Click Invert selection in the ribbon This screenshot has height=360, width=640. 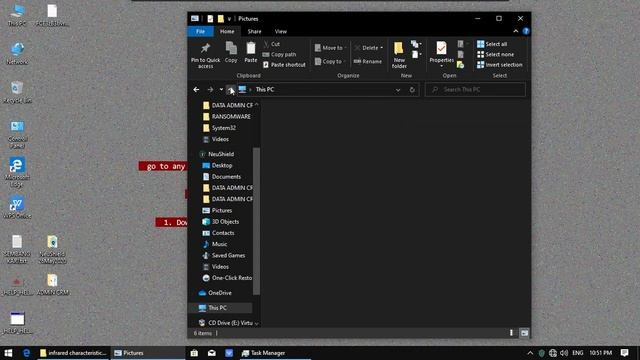(x=500, y=64)
